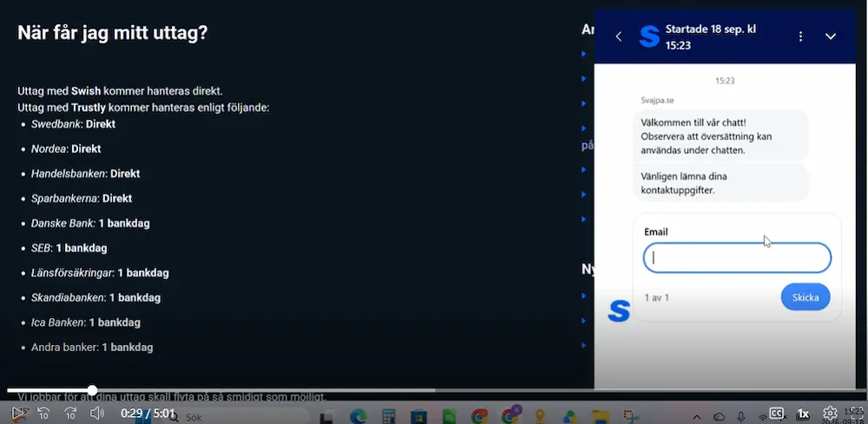Open the Google Drive icon in taskbar
Viewport: 868px width, 424px height.
pyautogui.click(x=569, y=417)
